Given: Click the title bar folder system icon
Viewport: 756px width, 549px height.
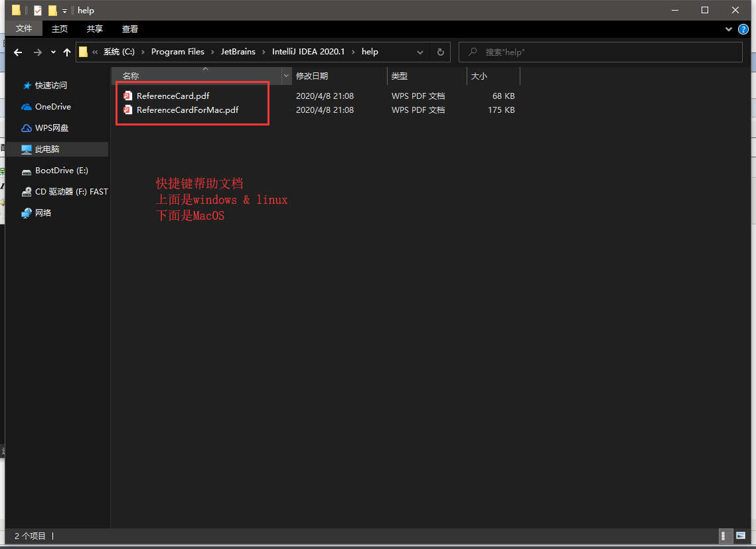Looking at the screenshot, I should (16, 10).
